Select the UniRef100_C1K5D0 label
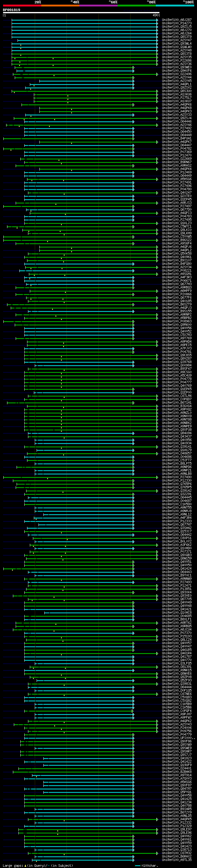The image size is (197, 868). pyautogui.click(x=177, y=504)
